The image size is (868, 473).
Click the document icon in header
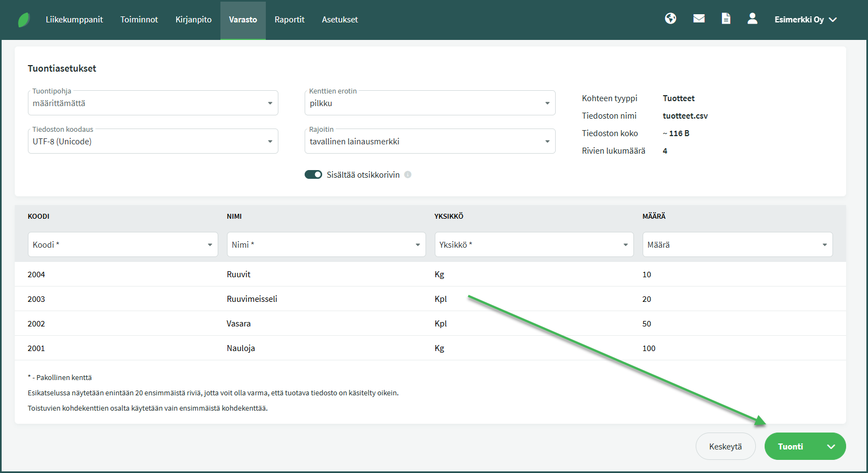[x=726, y=19]
